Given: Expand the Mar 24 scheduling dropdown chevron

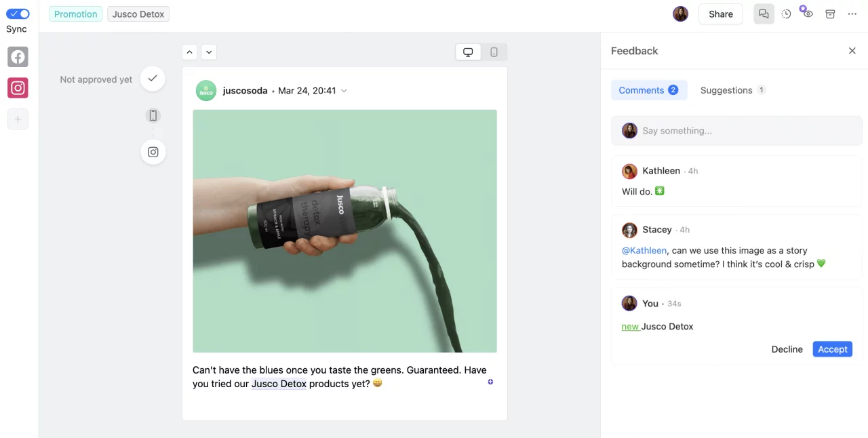Looking at the screenshot, I should pyautogui.click(x=344, y=90).
